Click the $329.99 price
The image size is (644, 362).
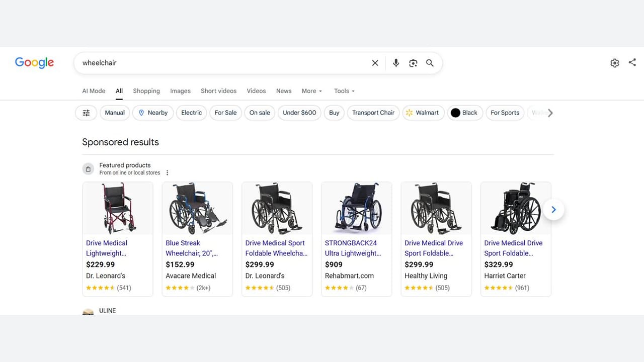click(x=499, y=264)
